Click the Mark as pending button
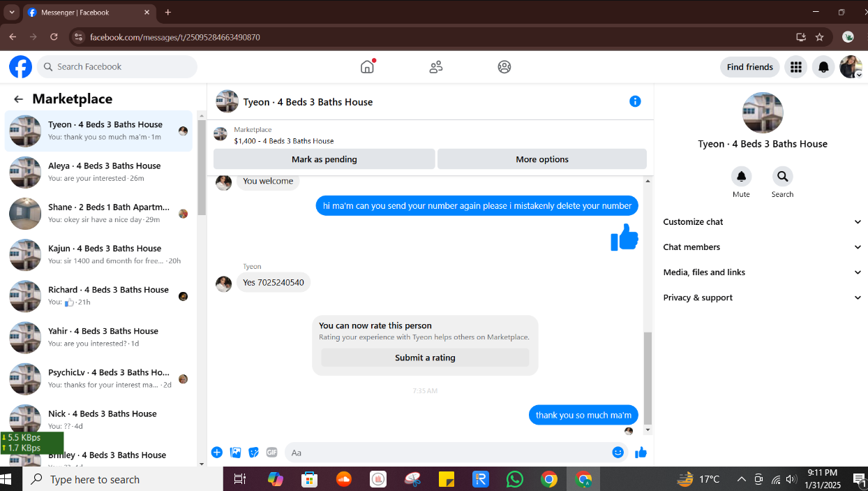This screenshot has height=491, width=868. click(324, 159)
